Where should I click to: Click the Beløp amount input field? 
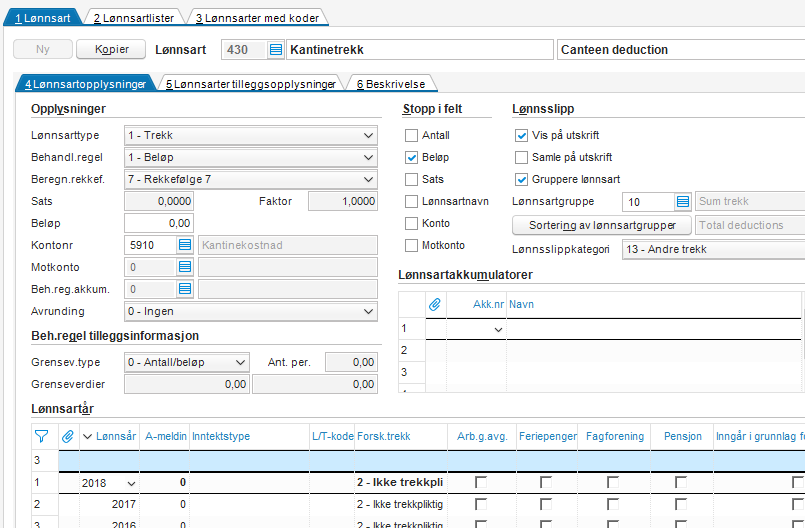tap(159, 223)
